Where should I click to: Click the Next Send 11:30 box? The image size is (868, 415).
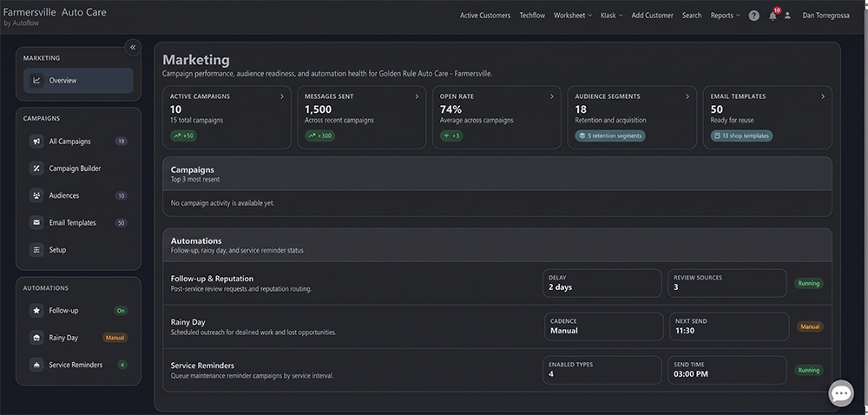point(729,326)
